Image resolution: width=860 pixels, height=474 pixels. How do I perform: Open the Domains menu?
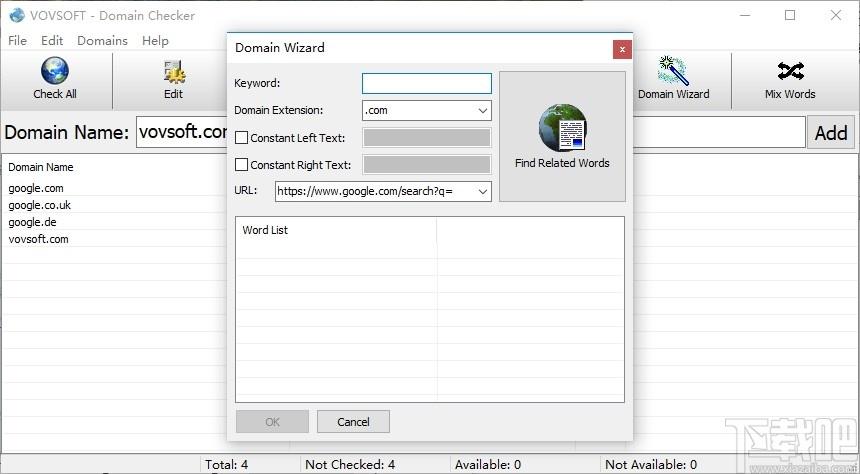click(102, 41)
